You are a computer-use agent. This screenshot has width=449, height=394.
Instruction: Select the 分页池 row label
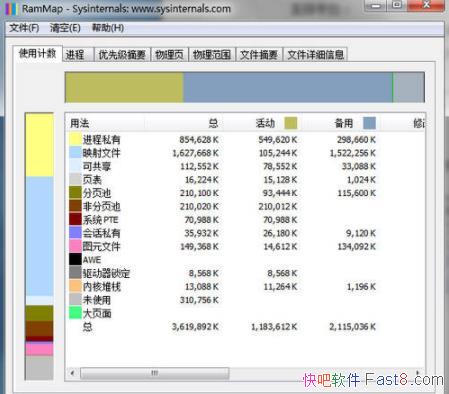[97, 193]
